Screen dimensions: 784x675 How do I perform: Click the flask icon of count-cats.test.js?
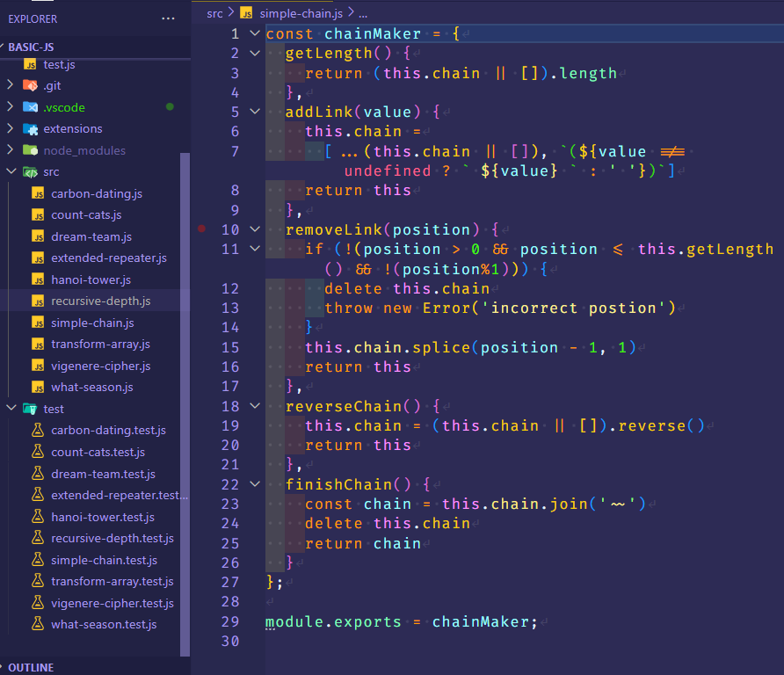click(38, 452)
